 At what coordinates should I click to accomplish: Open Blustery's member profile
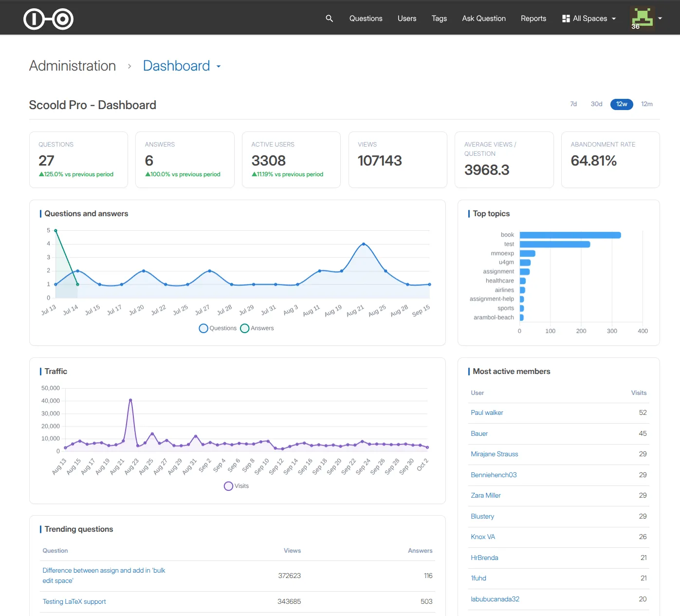482,517
